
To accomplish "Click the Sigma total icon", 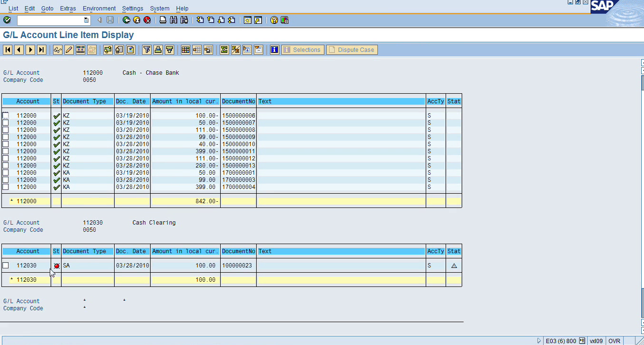I will click(224, 49).
